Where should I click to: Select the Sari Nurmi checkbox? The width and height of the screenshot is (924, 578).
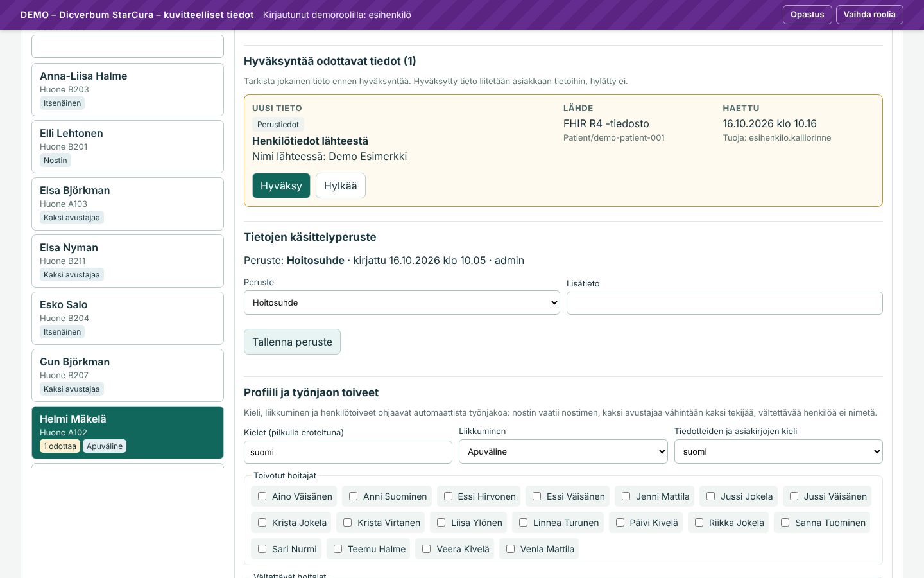tap(262, 549)
